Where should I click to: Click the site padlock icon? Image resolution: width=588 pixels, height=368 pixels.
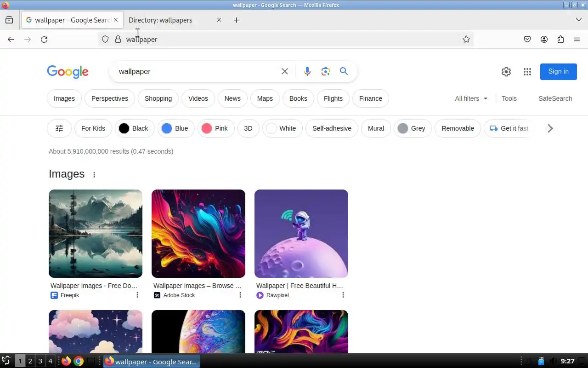118,40
